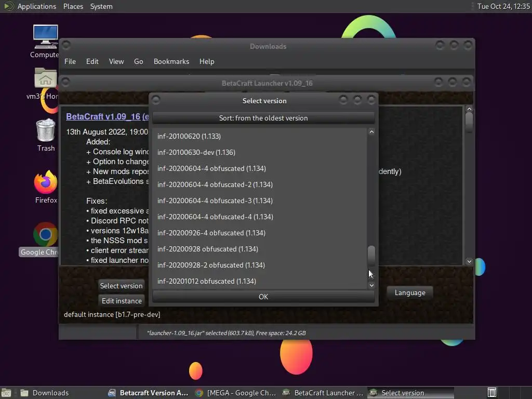
Task: Select inf-20200928-2 obfuscated (1.134)
Action: pyautogui.click(x=260, y=265)
